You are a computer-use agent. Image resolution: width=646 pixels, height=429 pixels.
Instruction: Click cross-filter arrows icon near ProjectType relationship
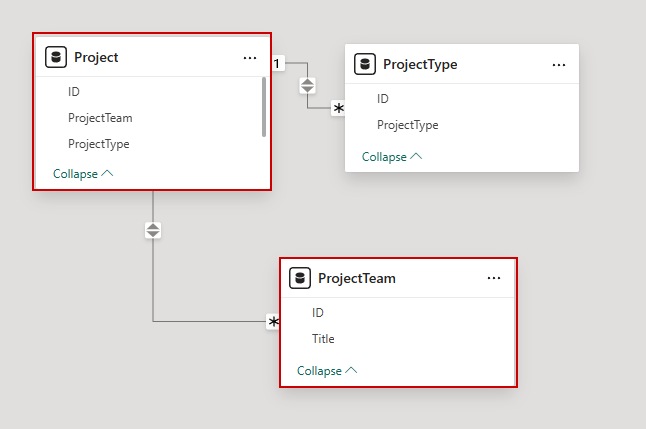click(x=308, y=85)
